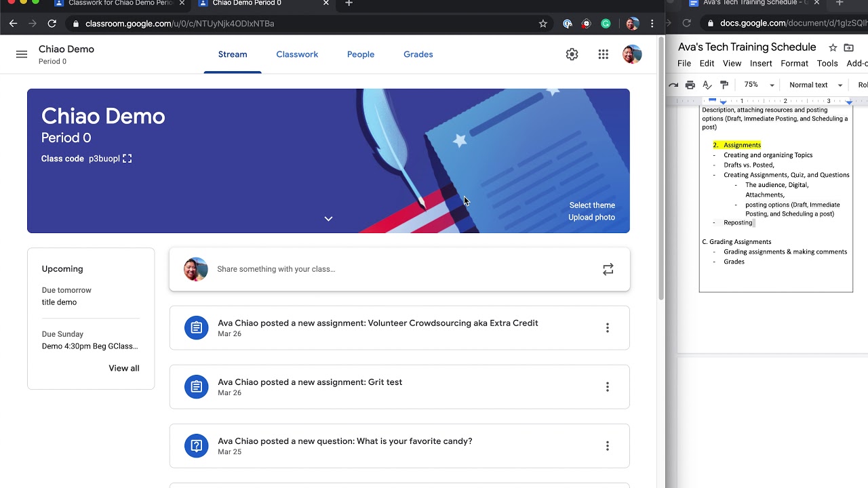Open the Tools menu in Google Docs
The image size is (868, 488).
click(827, 63)
